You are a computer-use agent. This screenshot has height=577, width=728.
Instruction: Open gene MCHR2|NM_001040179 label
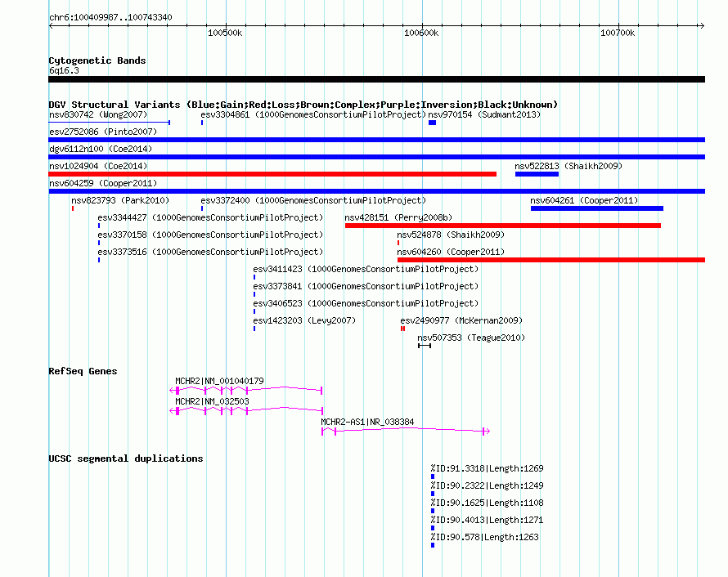tap(219, 381)
